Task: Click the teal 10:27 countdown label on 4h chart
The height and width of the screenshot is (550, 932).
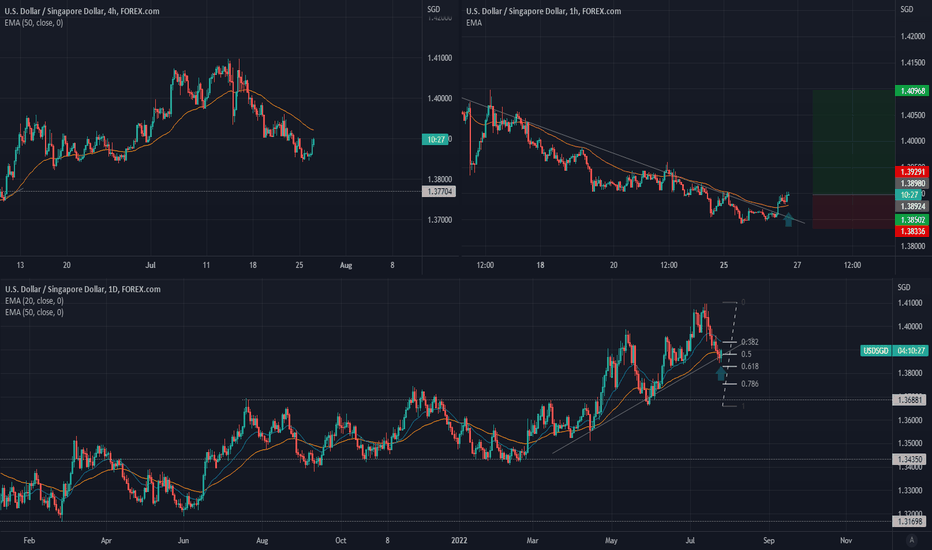Action: 435,140
